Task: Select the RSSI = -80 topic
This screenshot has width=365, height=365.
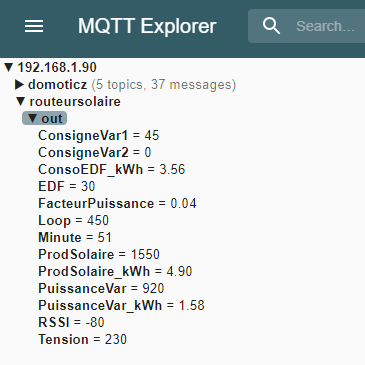Action: pyautogui.click(x=71, y=323)
